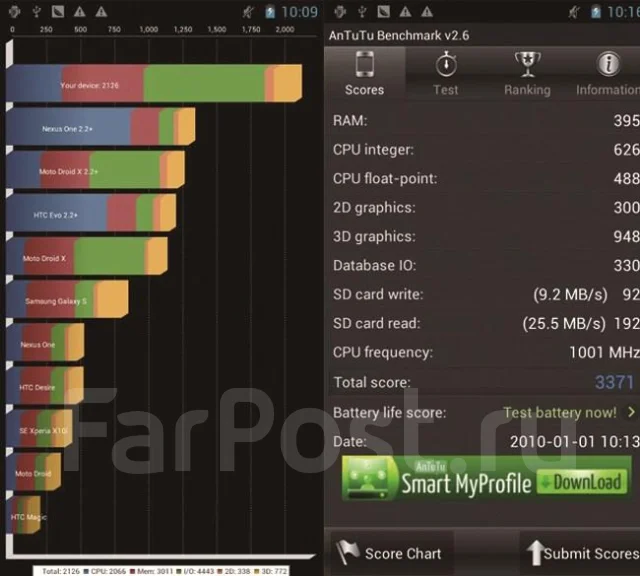
Task: Tap the green chevron after Test battery now
Action: (631, 412)
